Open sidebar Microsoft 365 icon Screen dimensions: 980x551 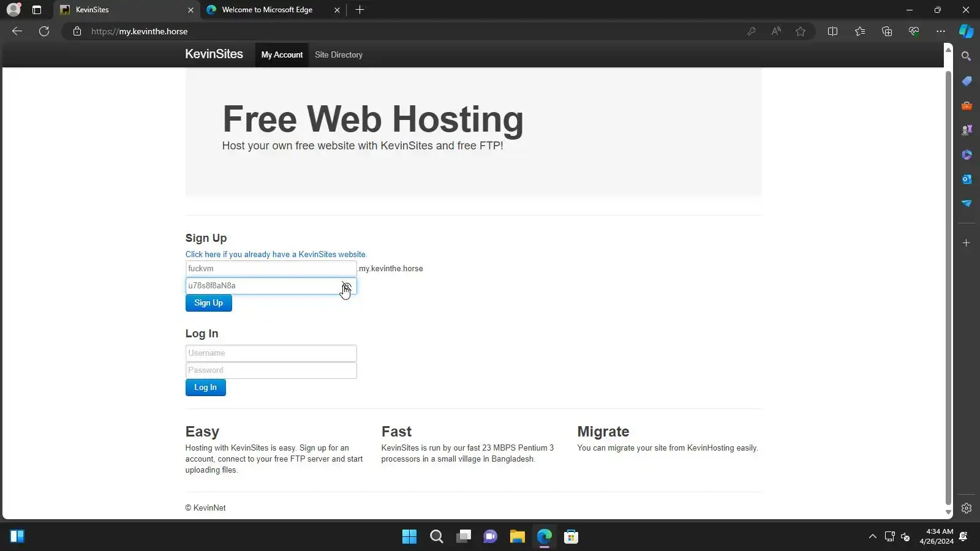tap(967, 154)
